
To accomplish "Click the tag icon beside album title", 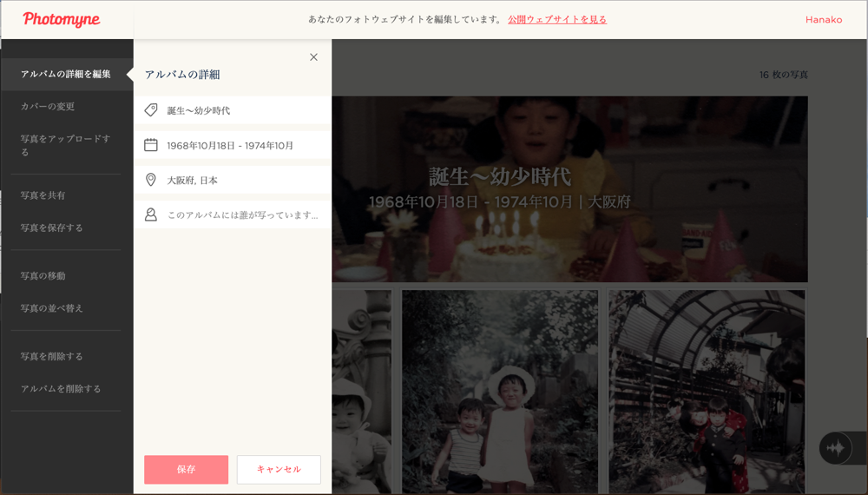I will [150, 110].
